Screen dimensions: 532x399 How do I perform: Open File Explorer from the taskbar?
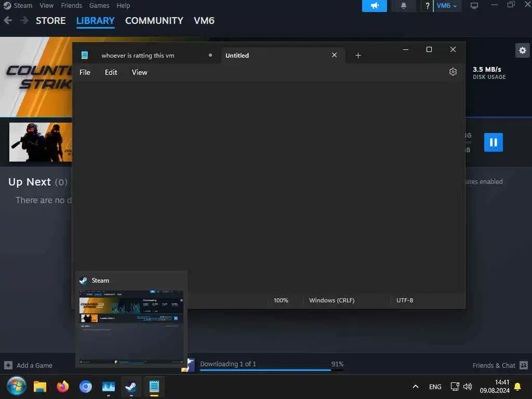point(39,387)
